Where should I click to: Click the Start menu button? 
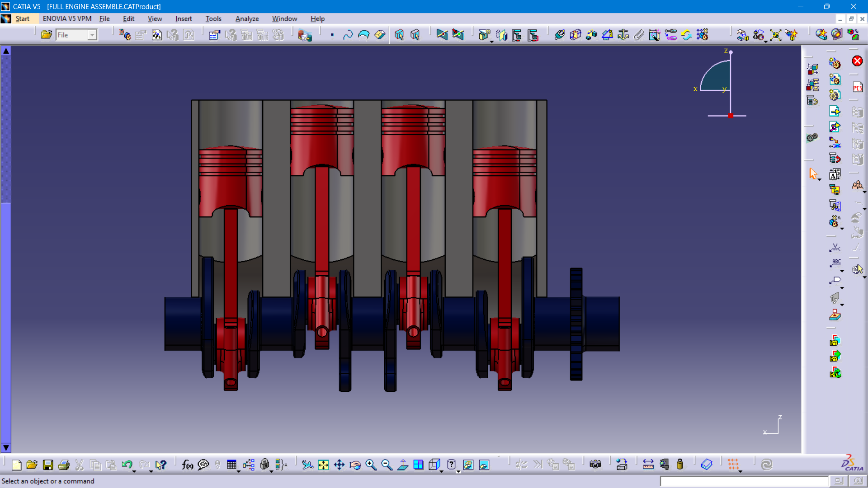point(22,19)
